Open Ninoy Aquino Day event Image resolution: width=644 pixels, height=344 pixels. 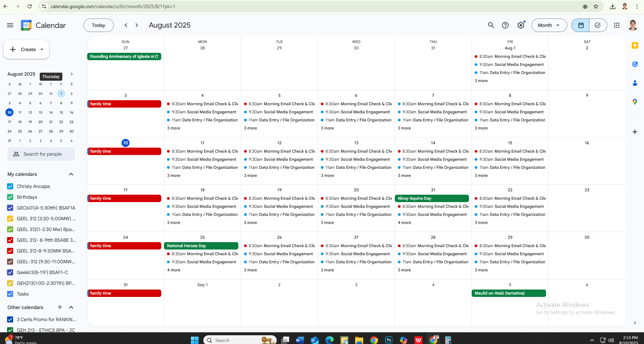pyautogui.click(x=432, y=198)
